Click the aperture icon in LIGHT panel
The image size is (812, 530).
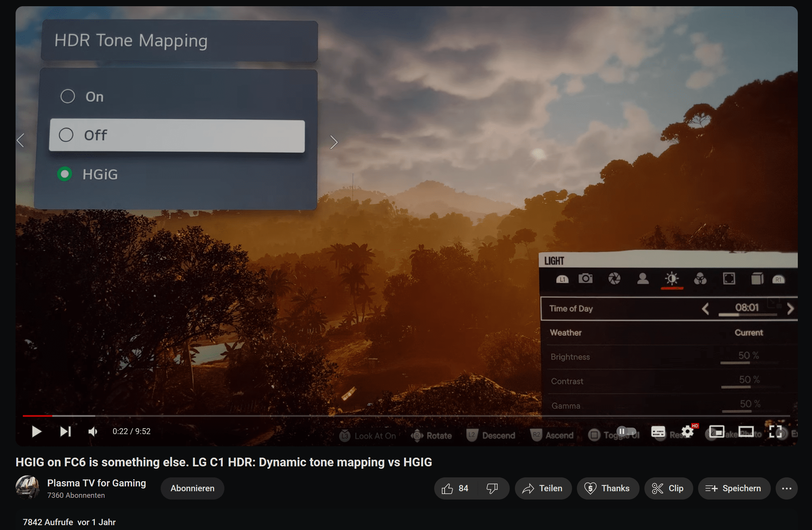click(614, 278)
